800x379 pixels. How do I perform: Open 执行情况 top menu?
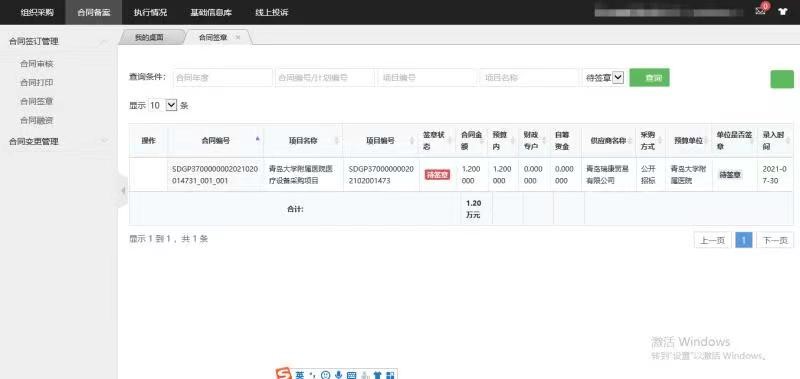tap(151, 12)
